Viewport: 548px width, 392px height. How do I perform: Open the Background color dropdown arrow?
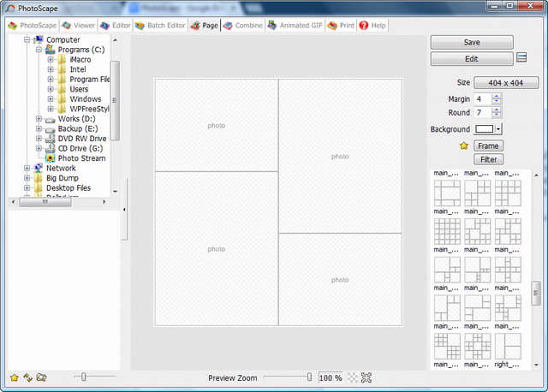click(498, 129)
